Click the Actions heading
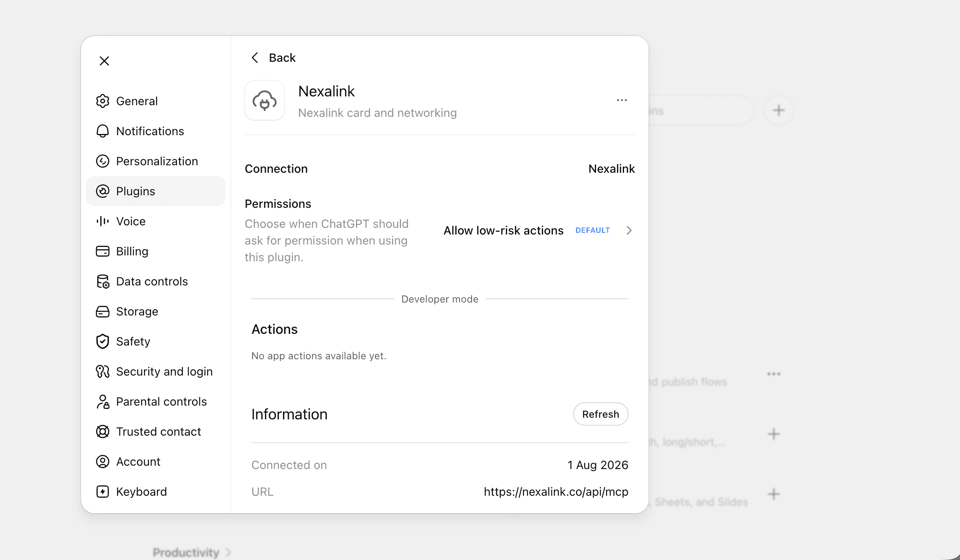The height and width of the screenshot is (560, 960). click(x=275, y=329)
